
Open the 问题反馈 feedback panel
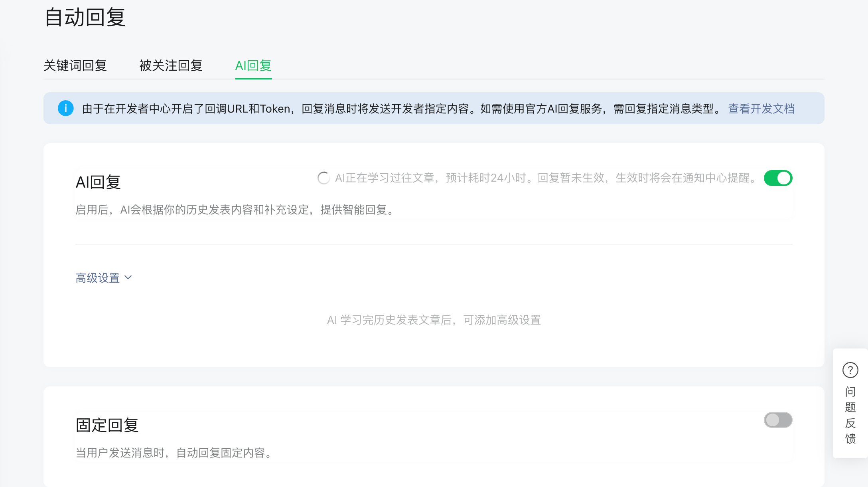(851, 415)
